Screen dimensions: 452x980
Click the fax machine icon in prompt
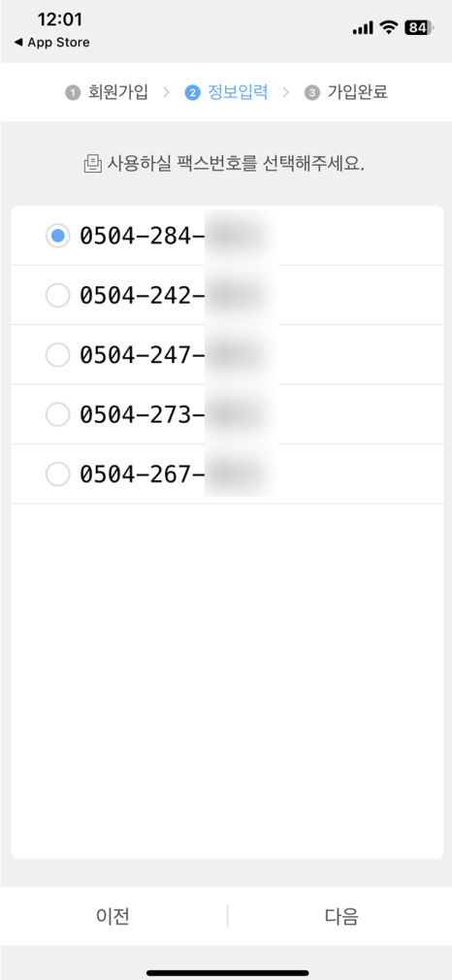point(92,164)
